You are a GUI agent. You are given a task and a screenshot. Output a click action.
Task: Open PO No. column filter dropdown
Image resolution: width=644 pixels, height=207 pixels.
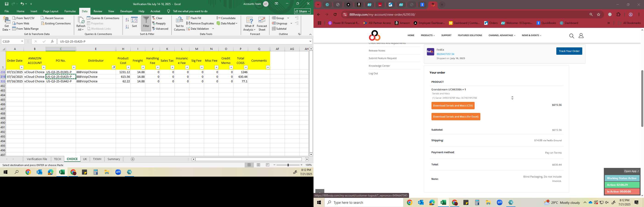pyautogui.click(x=74, y=67)
